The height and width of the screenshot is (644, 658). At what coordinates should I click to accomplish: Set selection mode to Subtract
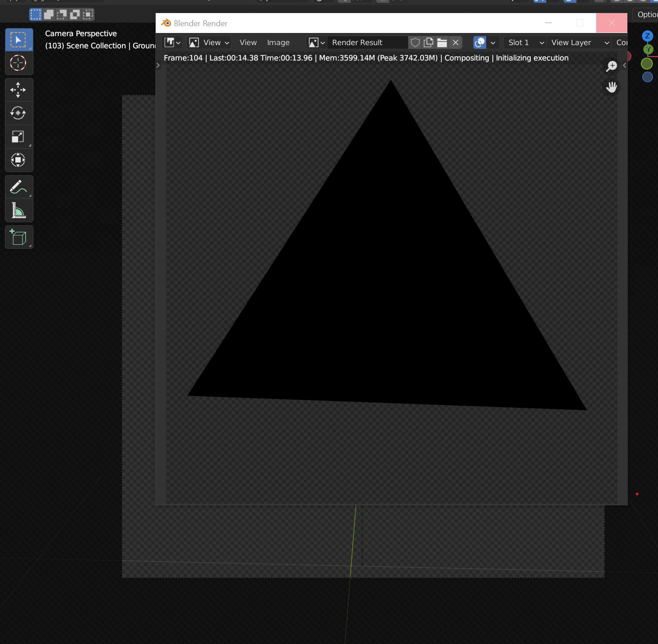click(62, 14)
